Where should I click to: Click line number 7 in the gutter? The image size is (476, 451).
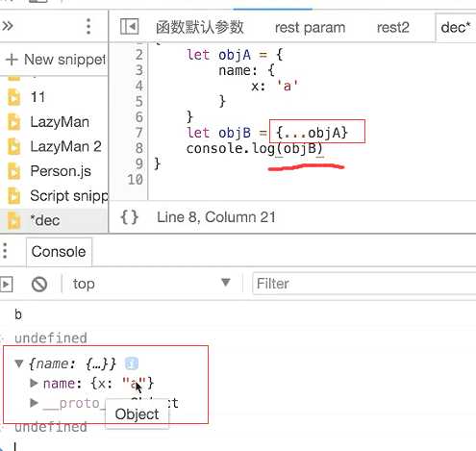pos(138,133)
